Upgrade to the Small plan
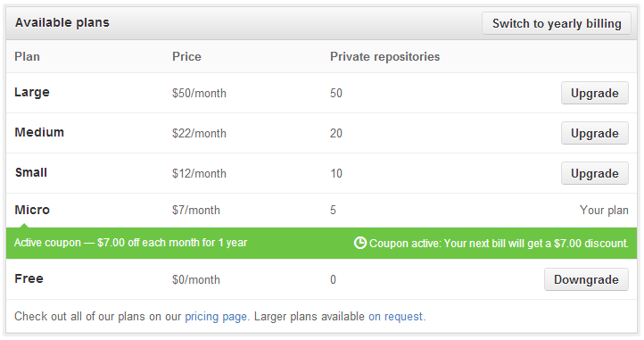644x340 pixels. pos(595,173)
